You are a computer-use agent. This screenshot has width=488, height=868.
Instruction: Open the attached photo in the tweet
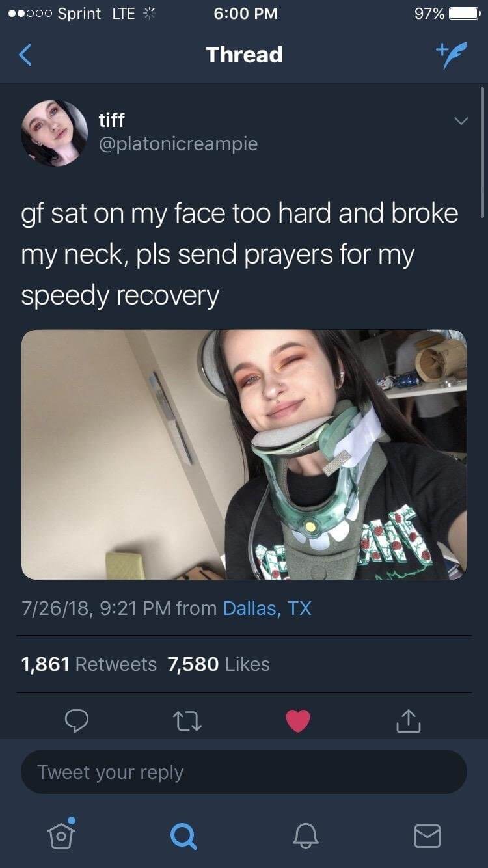(x=244, y=454)
